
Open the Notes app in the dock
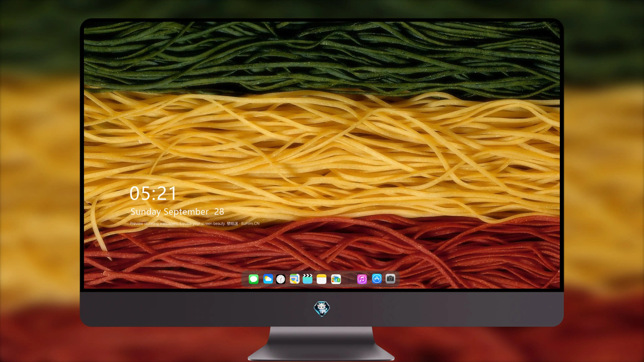pos(321,279)
